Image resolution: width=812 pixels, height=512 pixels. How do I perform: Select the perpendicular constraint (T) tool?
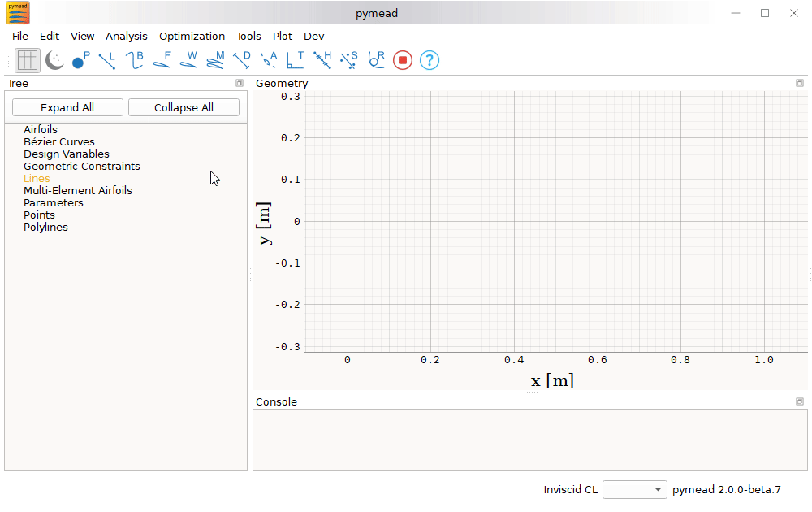(296, 60)
